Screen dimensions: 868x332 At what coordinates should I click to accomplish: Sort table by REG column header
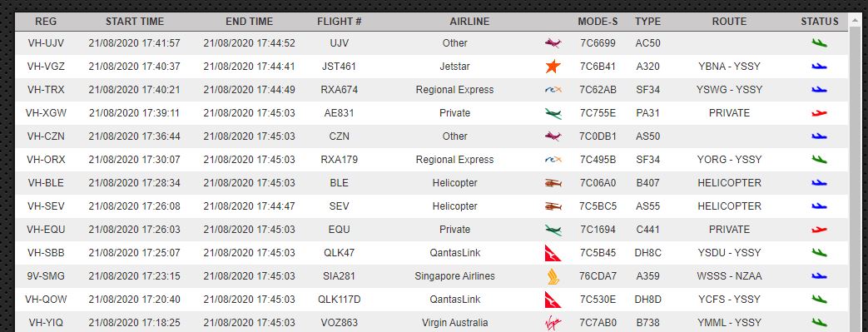[x=46, y=22]
